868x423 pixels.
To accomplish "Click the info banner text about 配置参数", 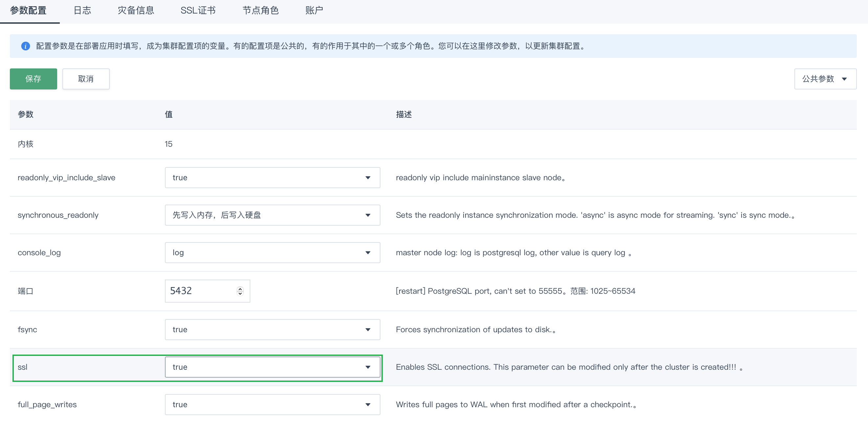I will click(x=311, y=46).
